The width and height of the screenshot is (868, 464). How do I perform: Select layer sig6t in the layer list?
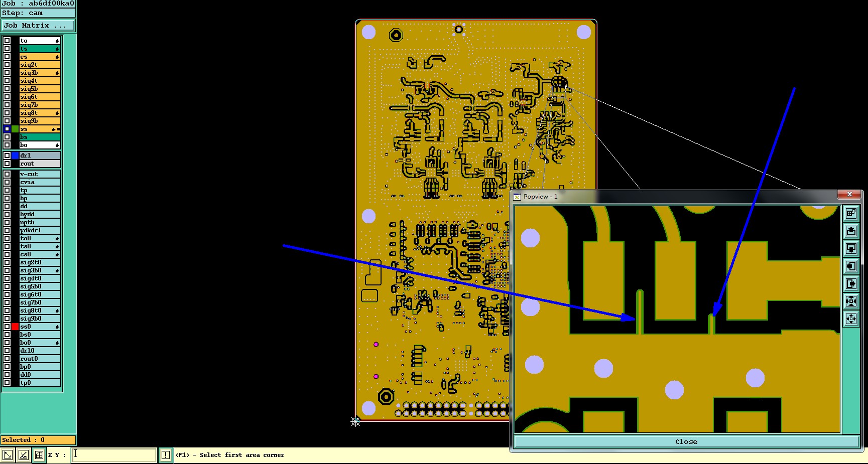(40, 97)
